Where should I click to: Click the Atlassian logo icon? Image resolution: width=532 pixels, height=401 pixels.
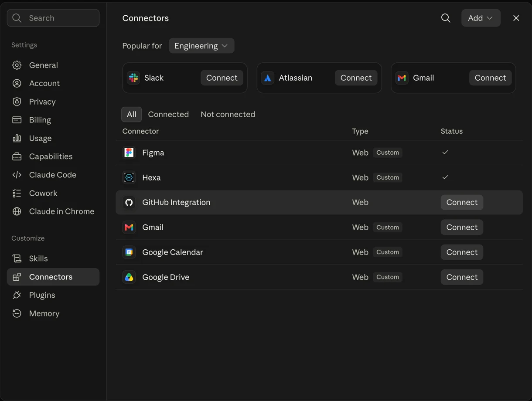coord(268,78)
